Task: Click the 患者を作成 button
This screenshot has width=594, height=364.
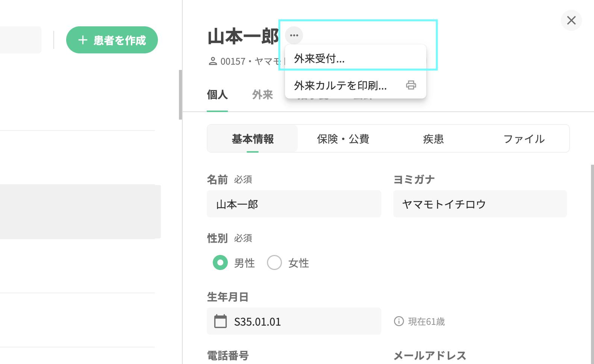Action: pyautogui.click(x=112, y=40)
